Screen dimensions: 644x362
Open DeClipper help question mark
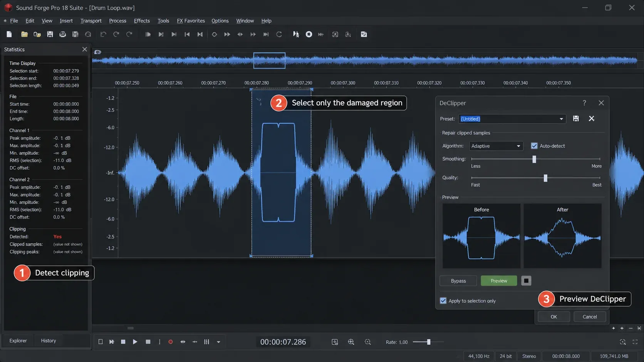pos(584,103)
